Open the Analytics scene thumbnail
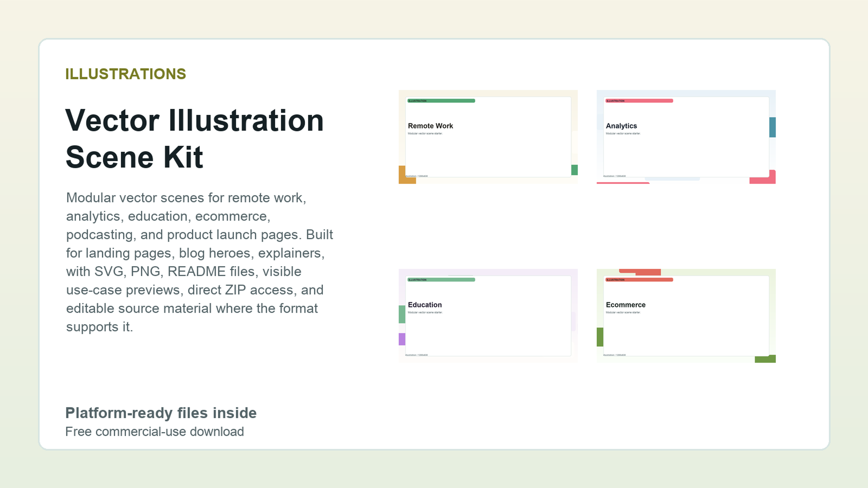This screenshot has width=868, height=488. 686,137
